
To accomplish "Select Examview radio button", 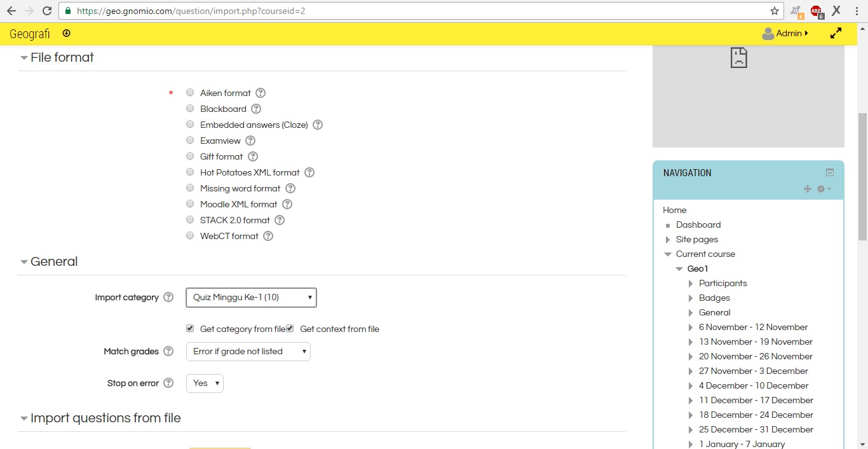I will tap(190, 140).
